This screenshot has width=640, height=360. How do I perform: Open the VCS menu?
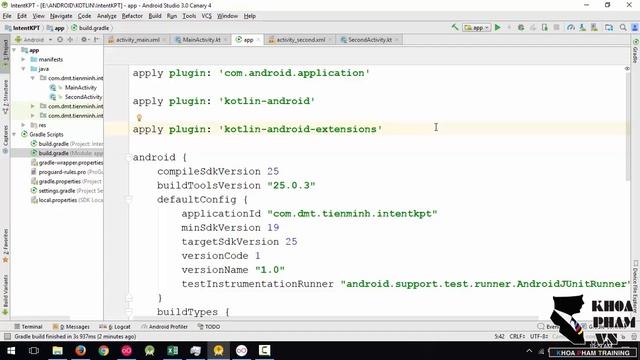click(207, 16)
